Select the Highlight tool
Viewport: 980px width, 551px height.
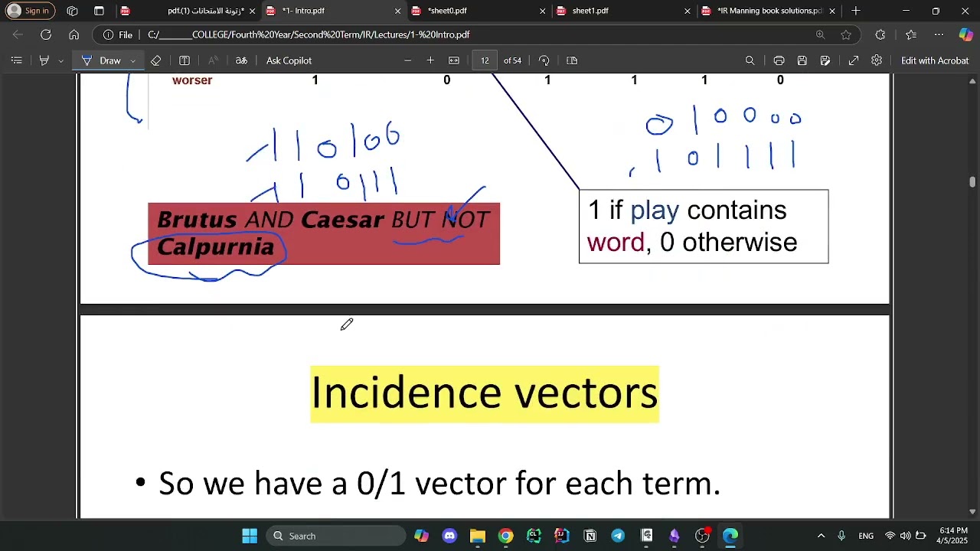coord(44,60)
